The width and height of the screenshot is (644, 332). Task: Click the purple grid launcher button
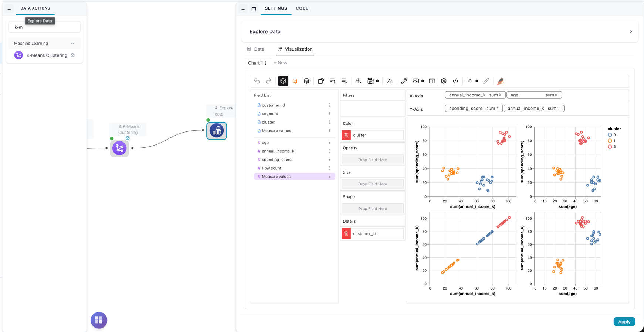tap(99, 320)
